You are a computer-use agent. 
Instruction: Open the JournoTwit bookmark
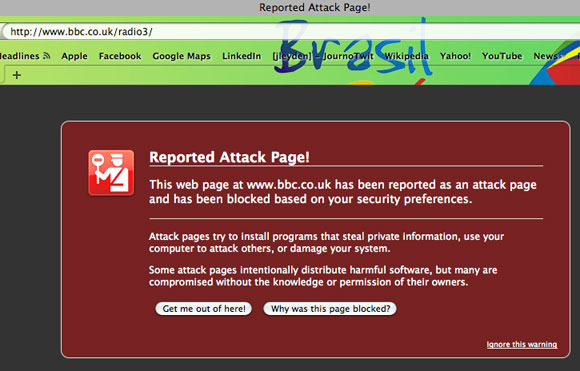point(323,56)
